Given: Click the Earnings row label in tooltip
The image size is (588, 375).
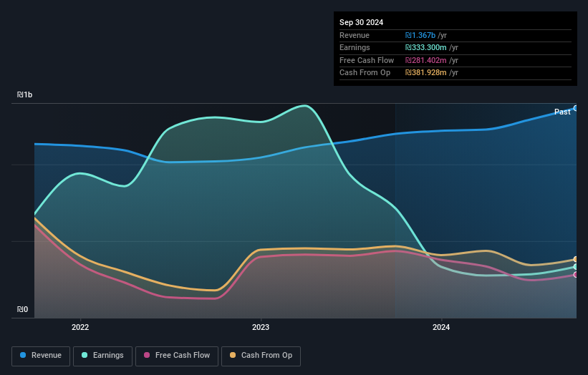Looking at the screenshot, I should [355, 47].
